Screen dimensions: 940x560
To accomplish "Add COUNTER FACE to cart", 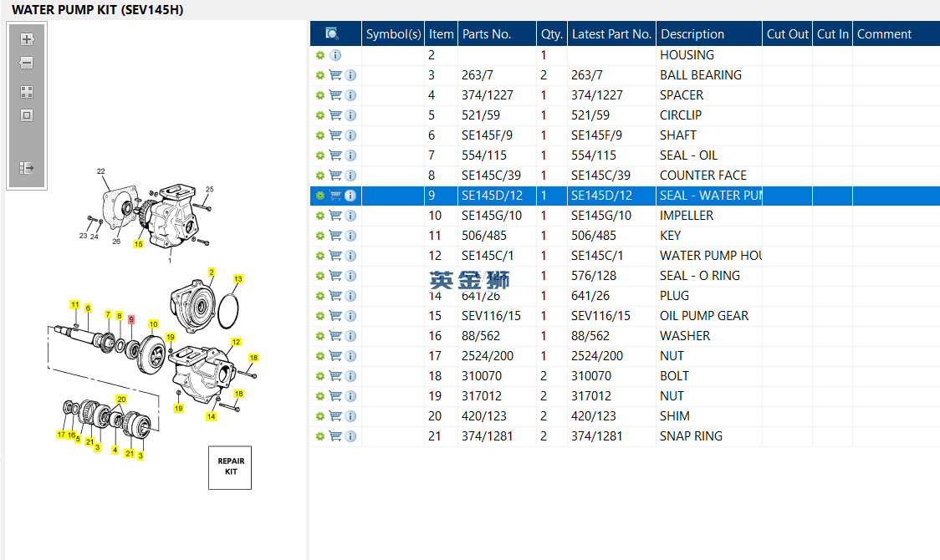I will [335, 176].
